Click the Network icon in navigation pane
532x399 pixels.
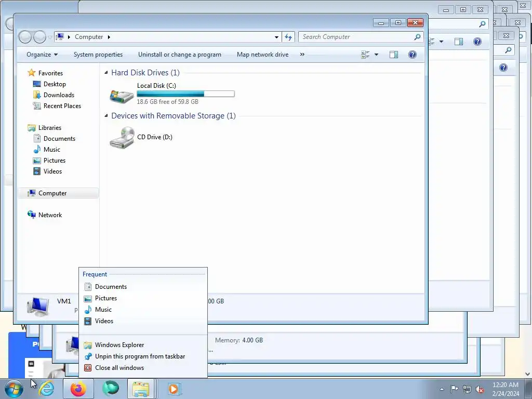pos(32,215)
